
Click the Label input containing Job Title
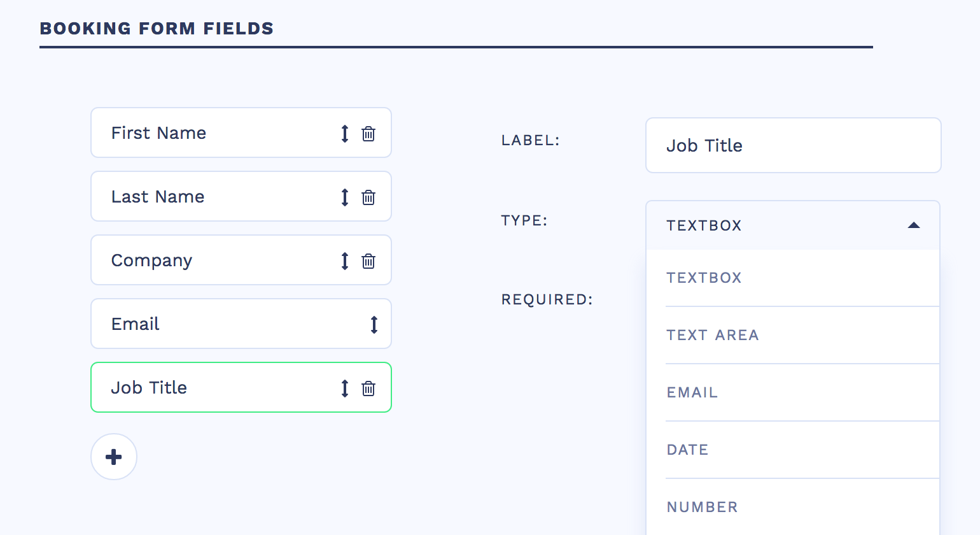coord(793,145)
